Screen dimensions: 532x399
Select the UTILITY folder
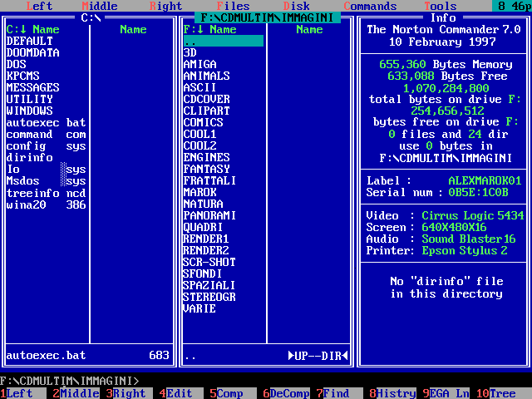[x=30, y=99]
